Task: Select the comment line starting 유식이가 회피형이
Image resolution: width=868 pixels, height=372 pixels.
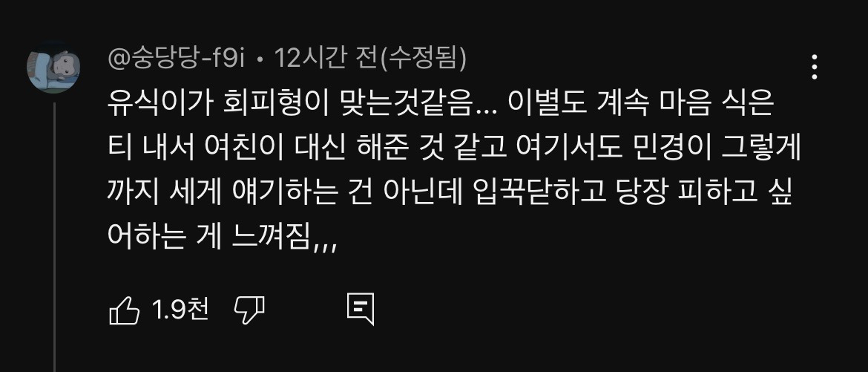Action: coord(440,105)
